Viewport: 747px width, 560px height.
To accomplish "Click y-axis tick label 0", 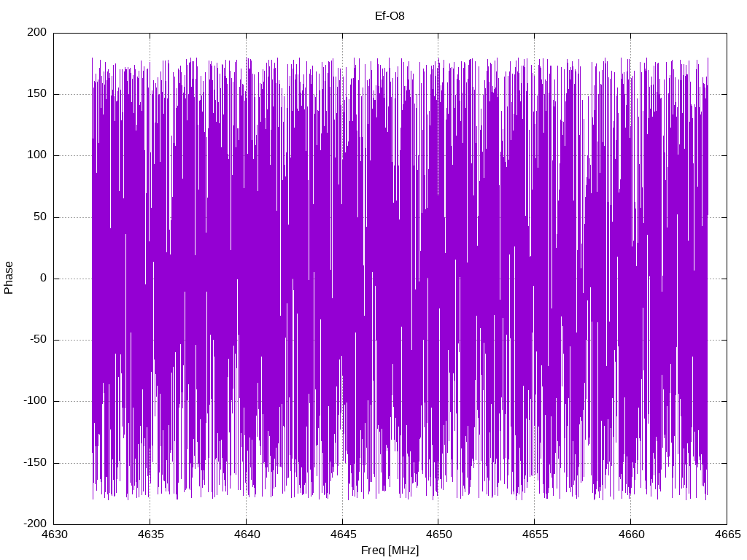I will pos(43,278).
